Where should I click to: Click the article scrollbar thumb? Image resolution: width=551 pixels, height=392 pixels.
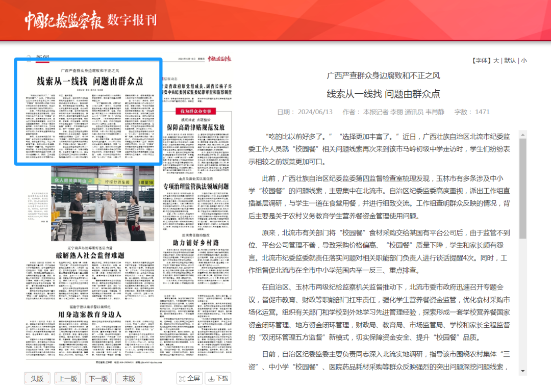(523, 189)
